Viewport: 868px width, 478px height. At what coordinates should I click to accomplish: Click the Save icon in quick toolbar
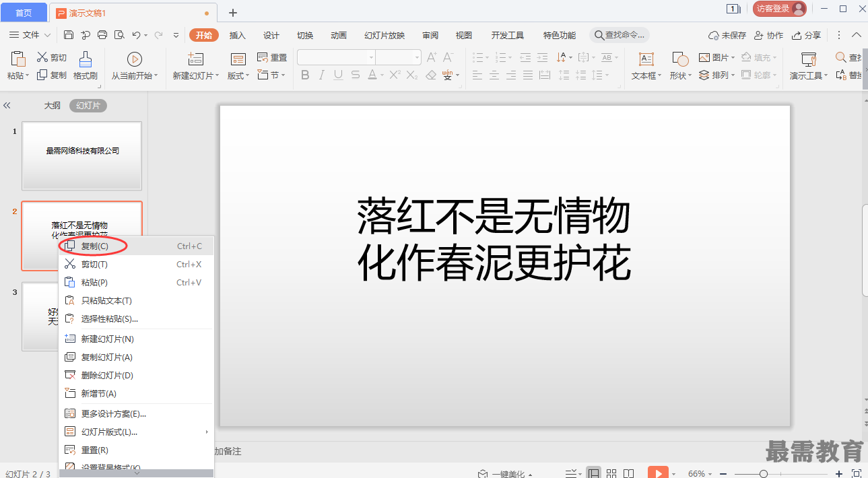(69, 35)
